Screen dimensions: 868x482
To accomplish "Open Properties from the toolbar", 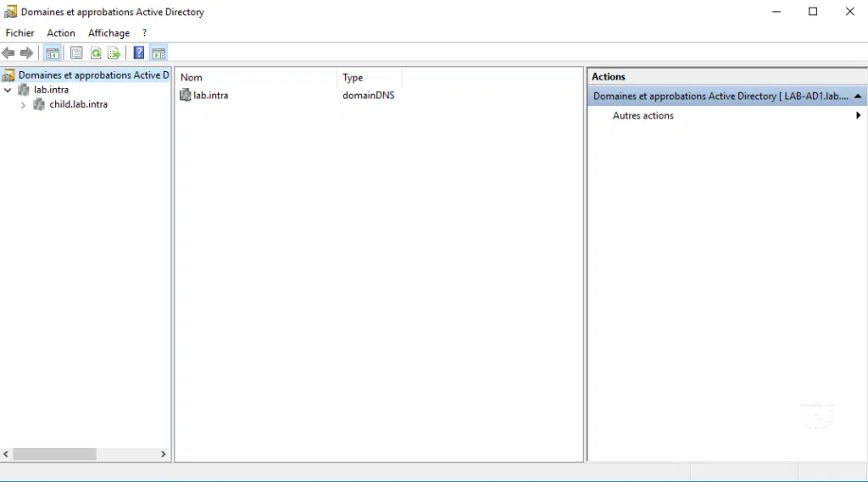I will (76, 53).
